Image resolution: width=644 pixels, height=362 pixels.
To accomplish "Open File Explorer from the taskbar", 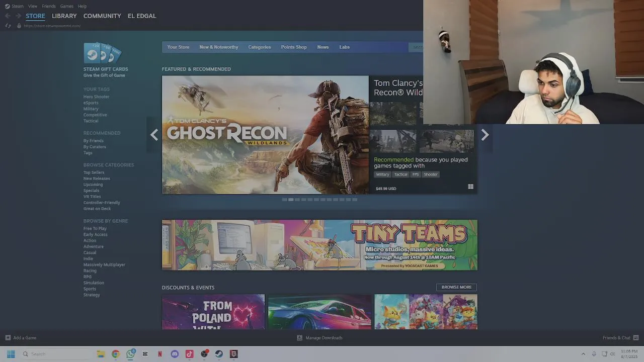I will (x=101, y=354).
